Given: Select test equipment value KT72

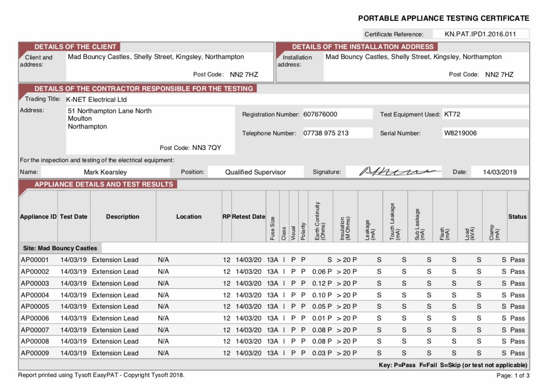Looking at the screenshot, I should click(x=452, y=114).
